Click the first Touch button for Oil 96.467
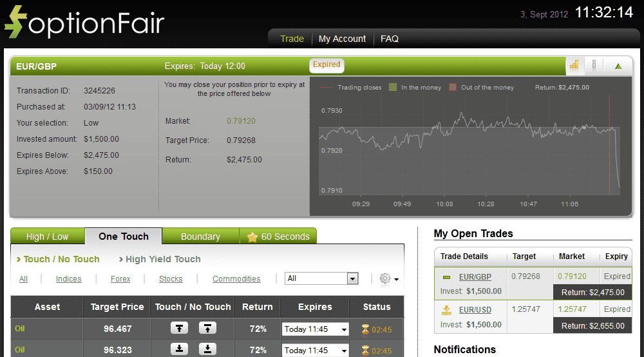Screen dimensions: 644x357 (x=179, y=329)
